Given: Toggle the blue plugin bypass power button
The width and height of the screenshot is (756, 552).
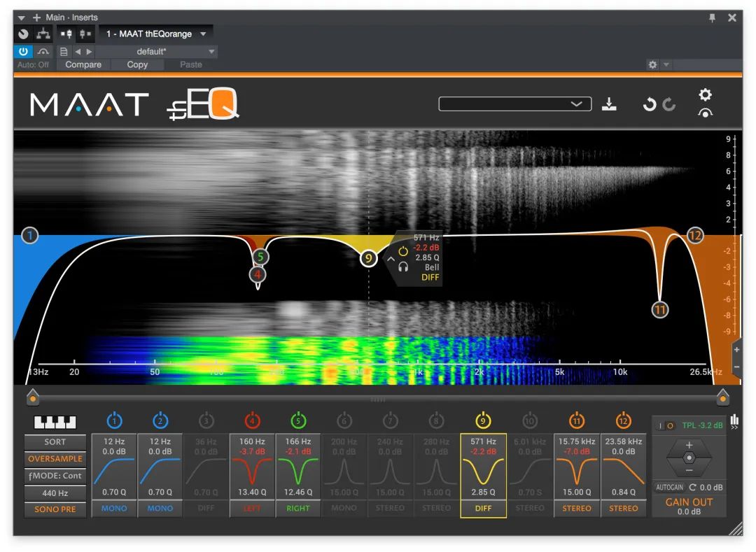Looking at the screenshot, I should (x=23, y=52).
